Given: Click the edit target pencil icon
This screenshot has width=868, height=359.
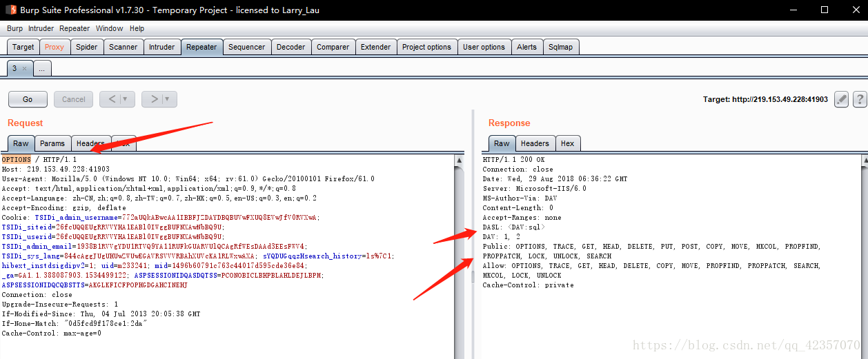Looking at the screenshot, I should pos(841,99).
